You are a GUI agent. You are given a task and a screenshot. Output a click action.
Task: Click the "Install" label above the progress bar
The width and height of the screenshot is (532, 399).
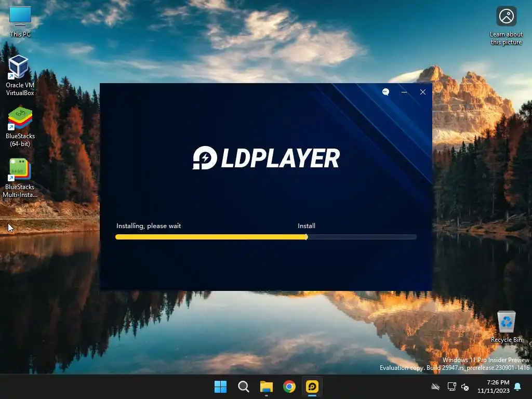(x=307, y=226)
